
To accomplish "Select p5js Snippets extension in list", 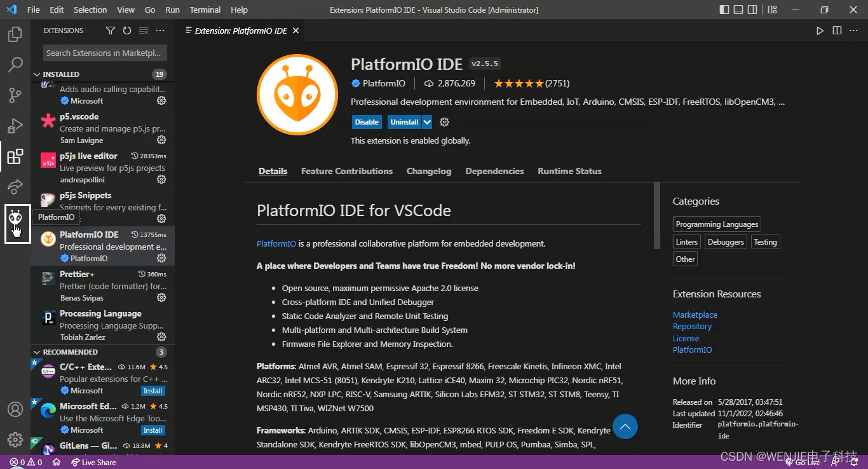I will coord(103,207).
